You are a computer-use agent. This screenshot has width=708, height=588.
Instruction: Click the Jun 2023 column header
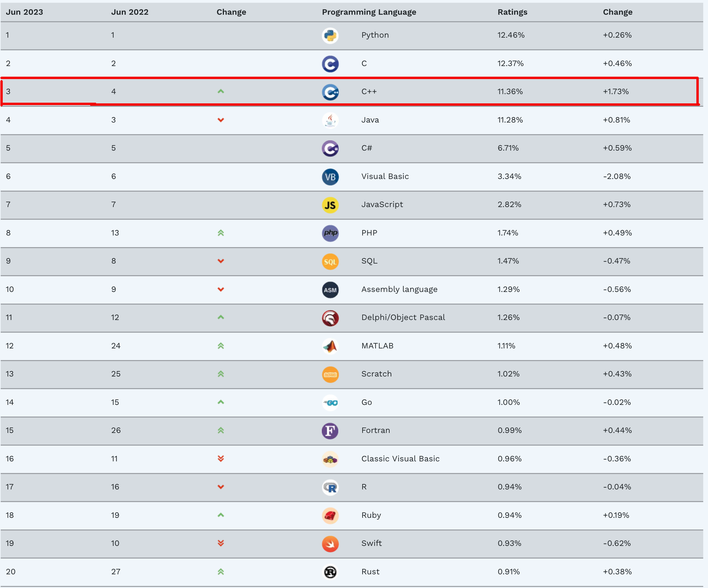pos(24,12)
